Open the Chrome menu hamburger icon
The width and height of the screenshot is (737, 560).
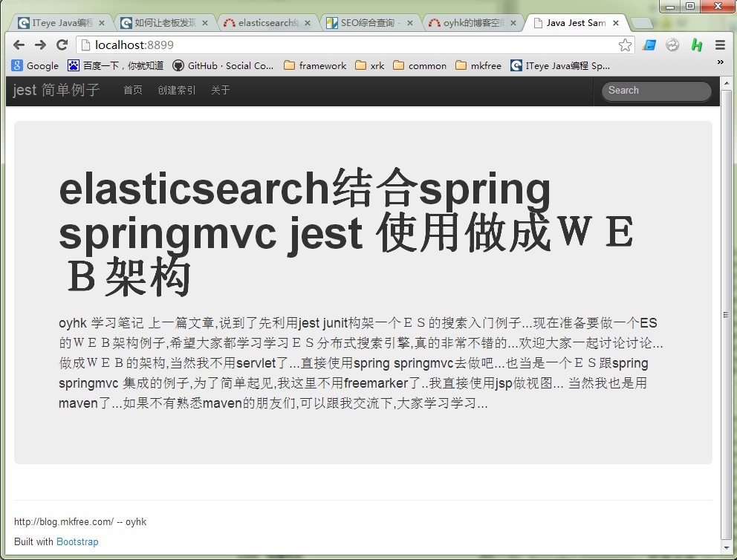click(720, 45)
